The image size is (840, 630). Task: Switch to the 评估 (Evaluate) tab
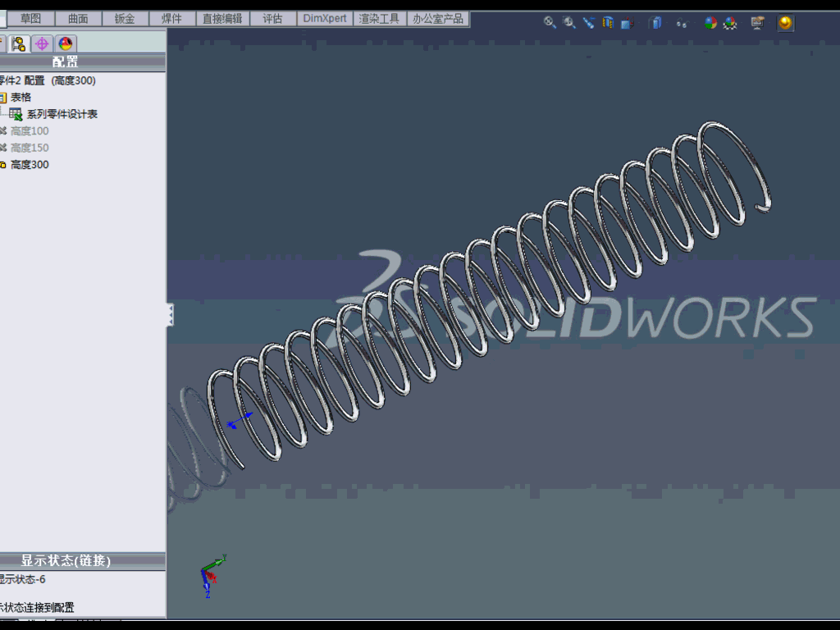tap(272, 19)
